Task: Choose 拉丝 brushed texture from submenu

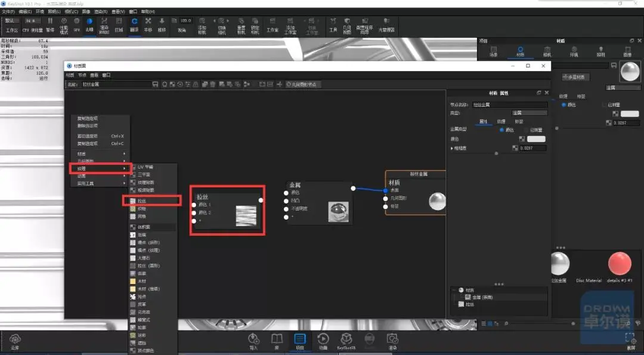Action: click(x=153, y=201)
